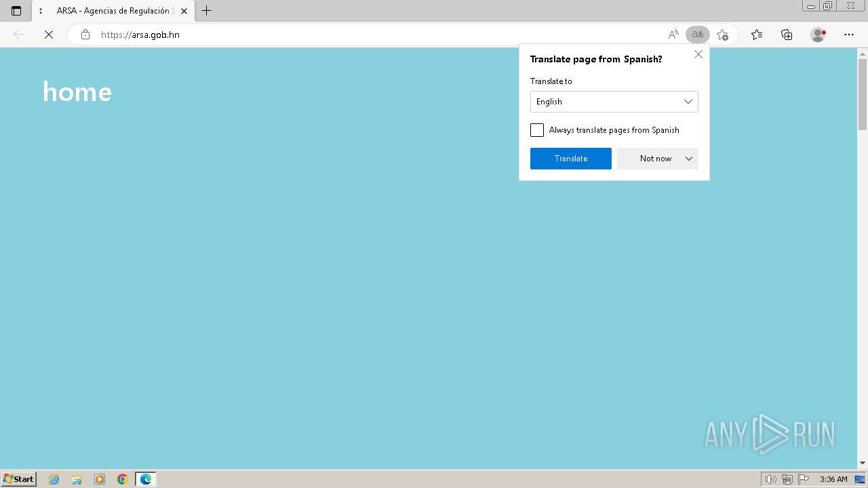Viewport: 868px width, 488px height.
Task: Launch Google Chrome from the taskbar
Action: [123, 479]
